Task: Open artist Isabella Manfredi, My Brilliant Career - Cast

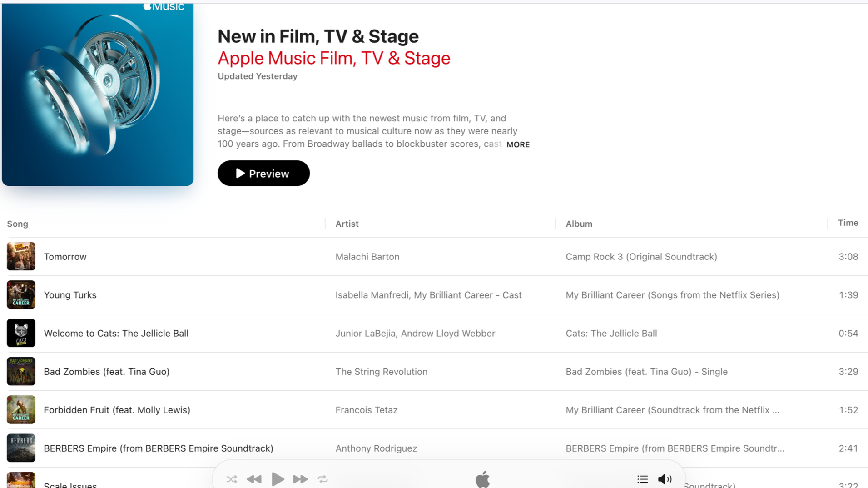Action: tap(428, 295)
